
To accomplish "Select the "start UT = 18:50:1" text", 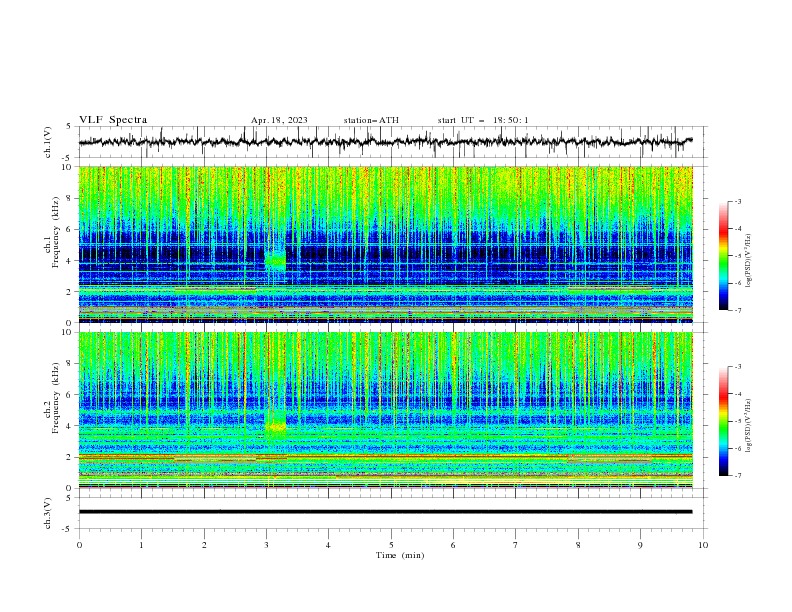I will [x=483, y=120].
